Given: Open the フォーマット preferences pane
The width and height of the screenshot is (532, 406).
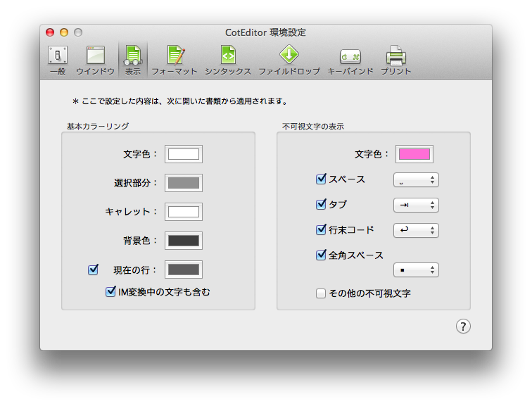Looking at the screenshot, I should pyautogui.click(x=175, y=60).
